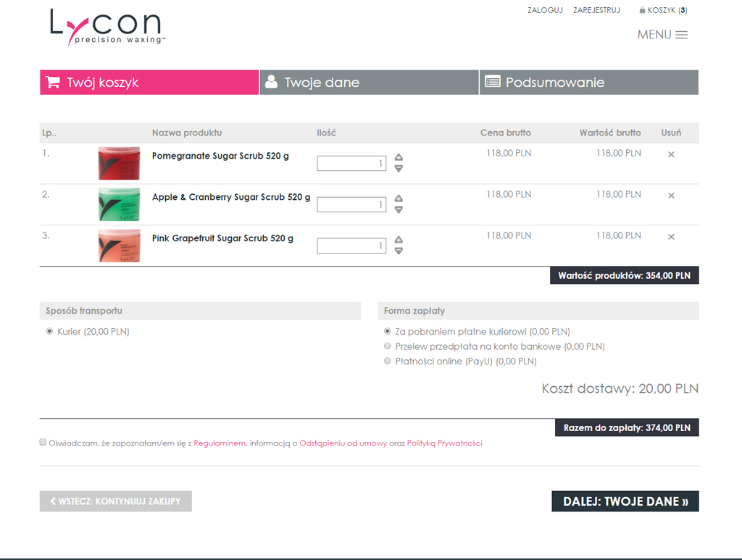Viewport: 742px width, 560px height.
Task: Remove Pink Grapefruit Sugar Scrub with X
Action: click(x=671, y=236)
